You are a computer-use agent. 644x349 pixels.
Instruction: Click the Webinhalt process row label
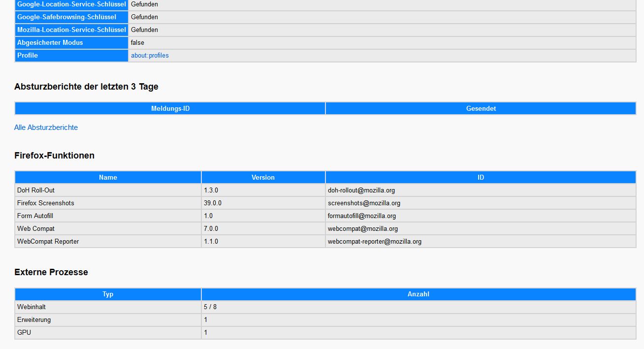tap(32, 307)
